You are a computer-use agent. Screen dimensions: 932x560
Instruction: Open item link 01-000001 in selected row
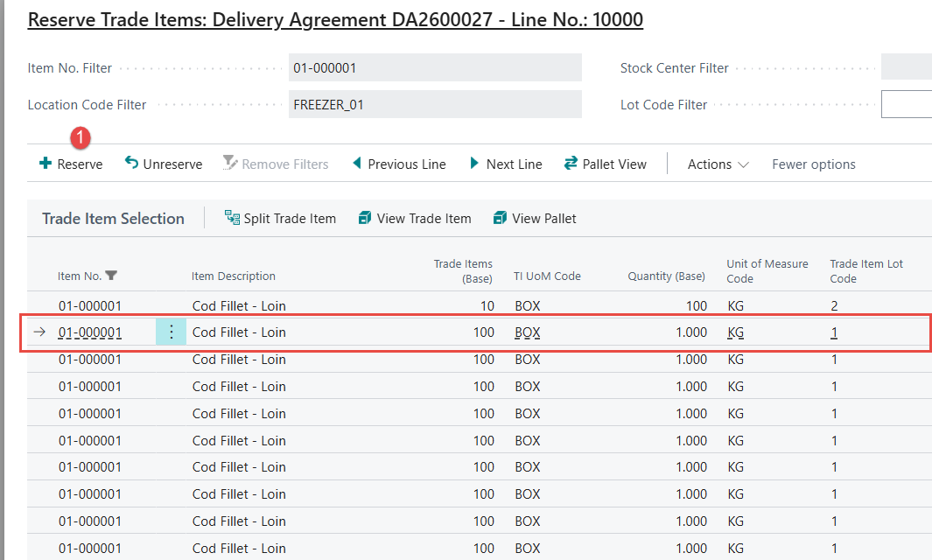click(x=90, y=332)
